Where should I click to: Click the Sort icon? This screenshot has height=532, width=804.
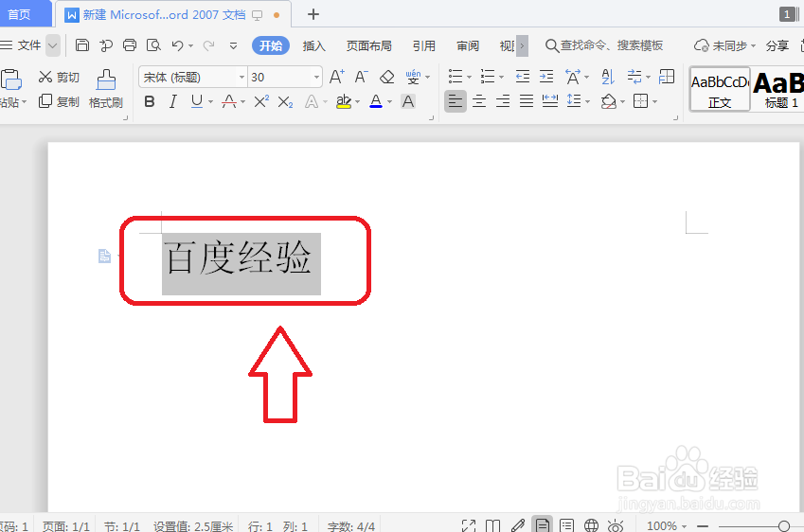608,77
